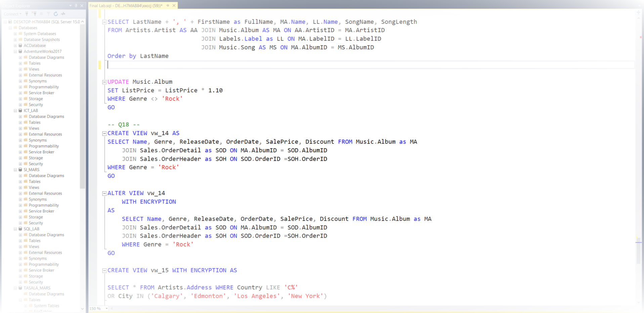
Task: Collapse the SELECT LastName code block
Action: point(104,22)
